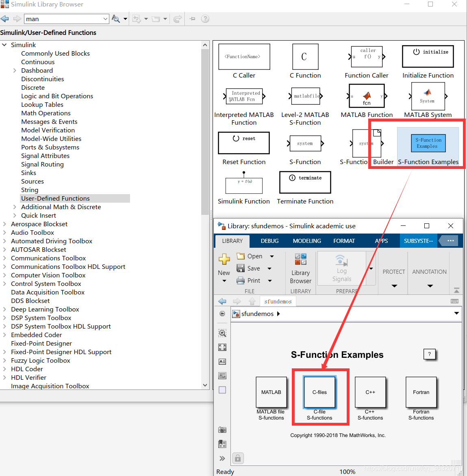Expand the palette chevron at bottom

222,459
